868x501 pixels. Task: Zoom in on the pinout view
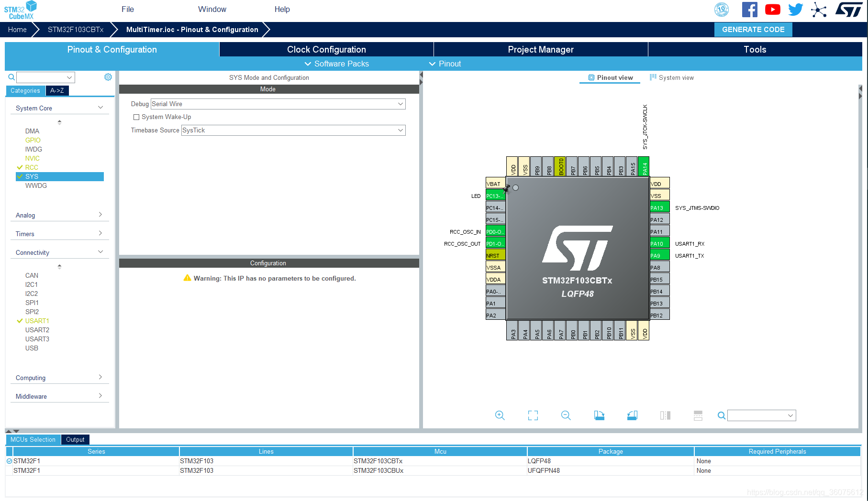click(x=500, y=415)
